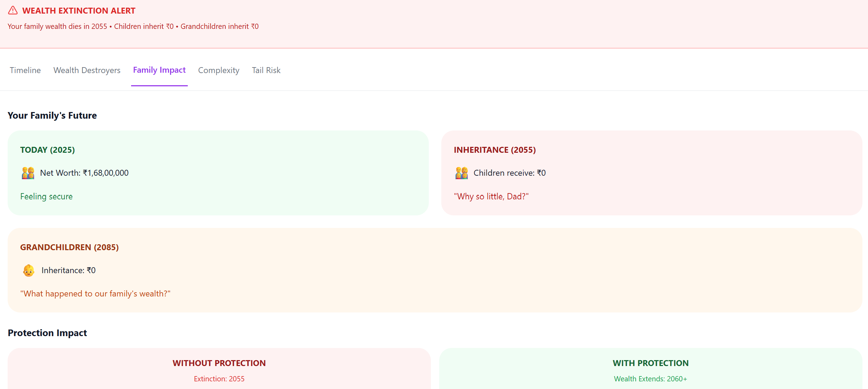The width and height of the screenshot is (868, 389).
Task: Click the warning triangle alert icon
Action: point(13,10)
